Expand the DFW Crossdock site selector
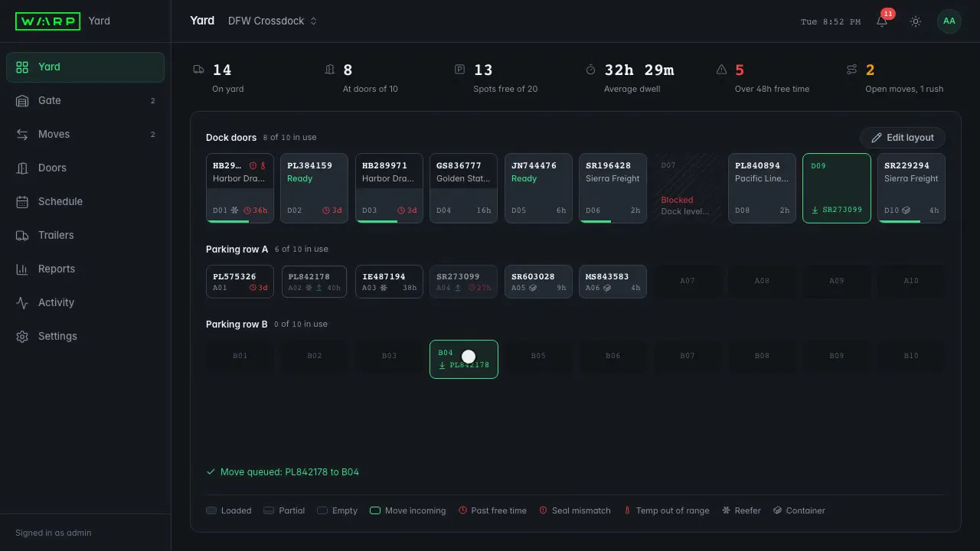980x551 pixels. [273, 21]
